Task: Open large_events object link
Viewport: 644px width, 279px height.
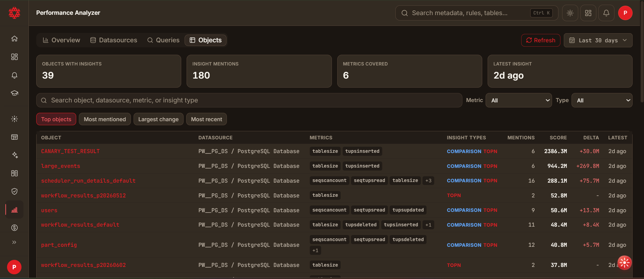Action: pyautogui.click(x=61, y=166)
